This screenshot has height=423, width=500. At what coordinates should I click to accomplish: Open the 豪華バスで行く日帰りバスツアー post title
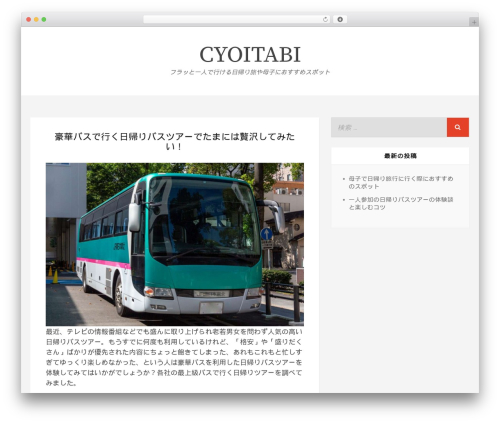point(174,141)
